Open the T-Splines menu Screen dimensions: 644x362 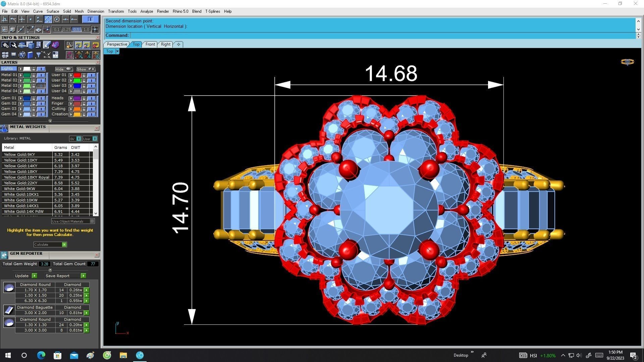click(212, 11)
